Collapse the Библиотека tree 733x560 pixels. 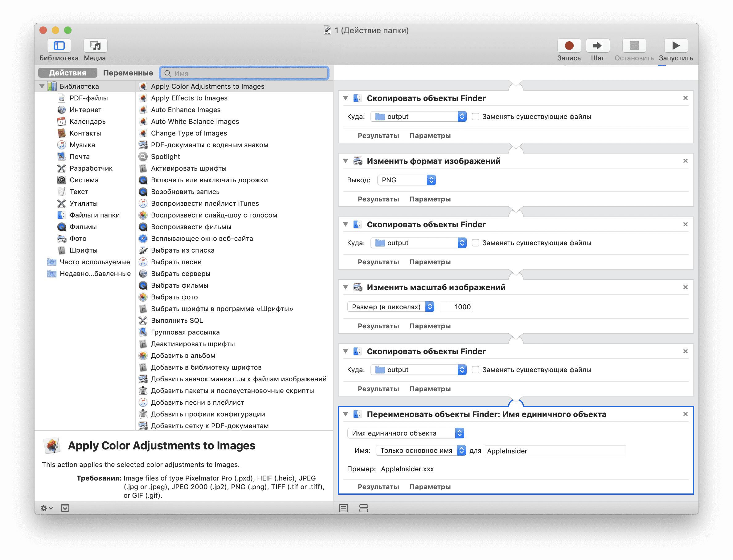click(x=42, y=86)
